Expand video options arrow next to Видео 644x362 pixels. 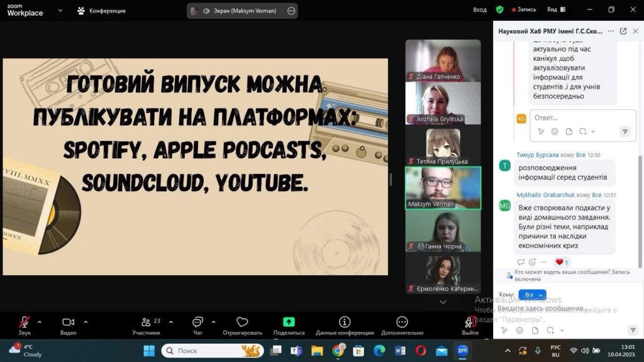pos(86,322)
